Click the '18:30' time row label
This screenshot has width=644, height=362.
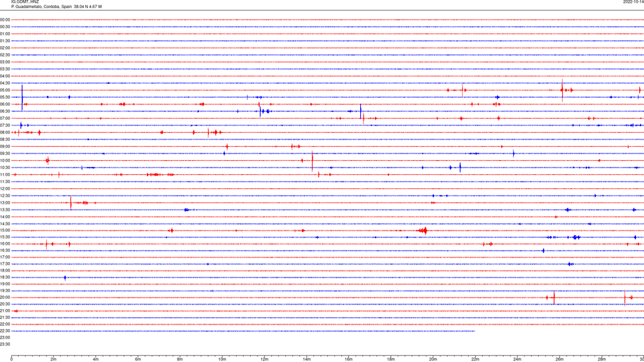click(5, 278)
